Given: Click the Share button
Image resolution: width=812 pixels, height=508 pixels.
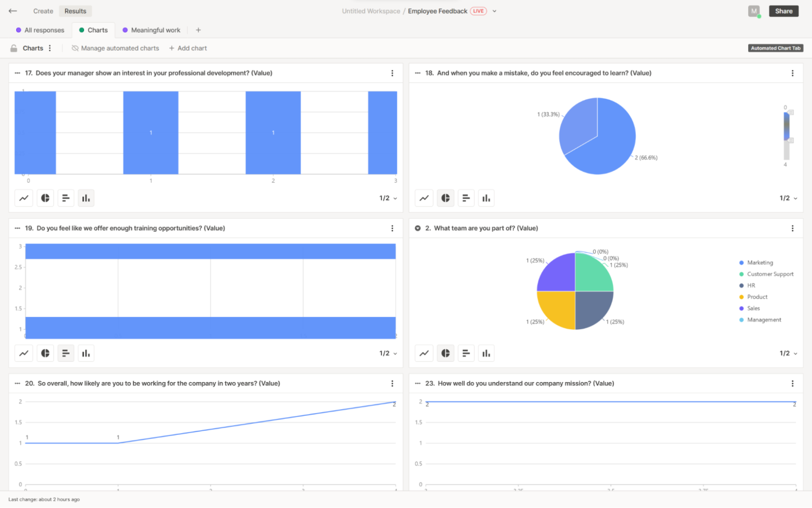Looking at the screenshot, I should [x=784, y=11].
